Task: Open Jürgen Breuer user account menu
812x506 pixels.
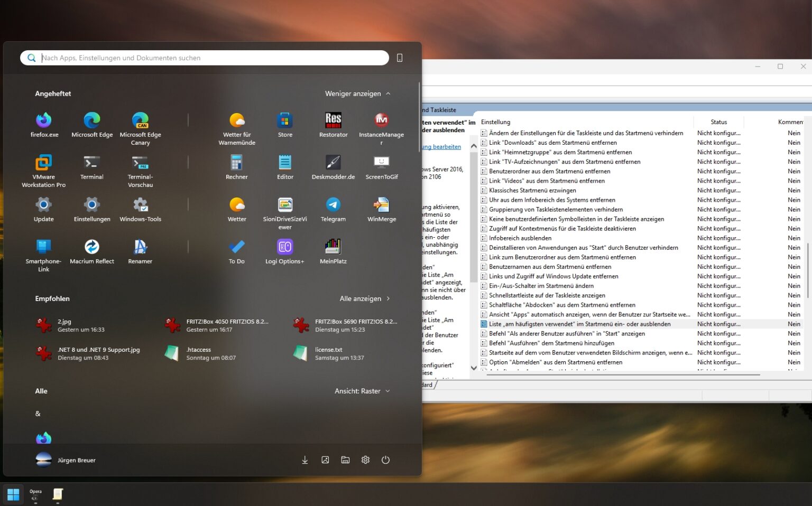Action: [66, 460]
